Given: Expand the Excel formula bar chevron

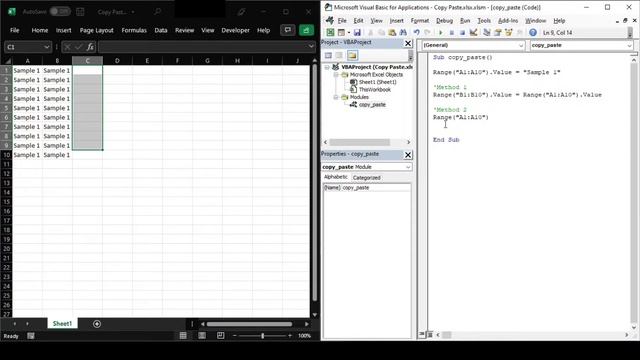Looking at the screenshot, I should tap(311, 47).
